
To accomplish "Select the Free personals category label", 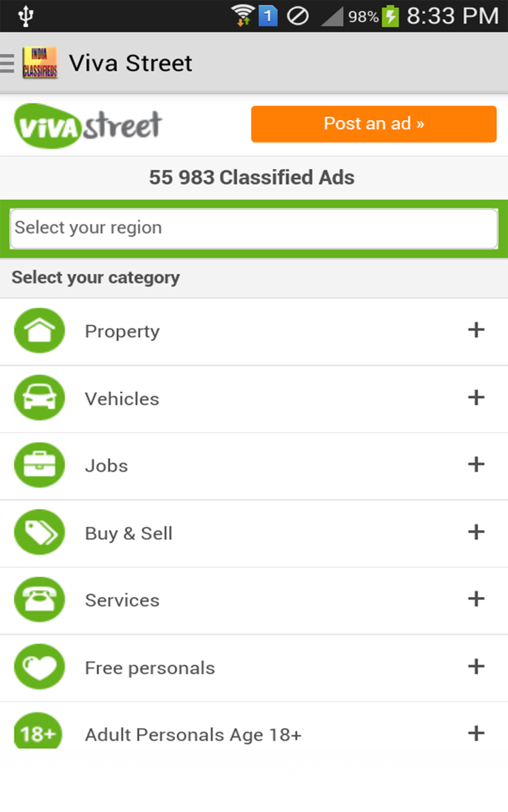I will 150,668.
